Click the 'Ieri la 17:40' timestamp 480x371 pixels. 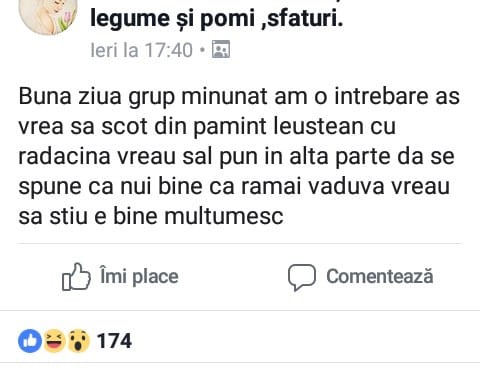[x=142, y=50]
